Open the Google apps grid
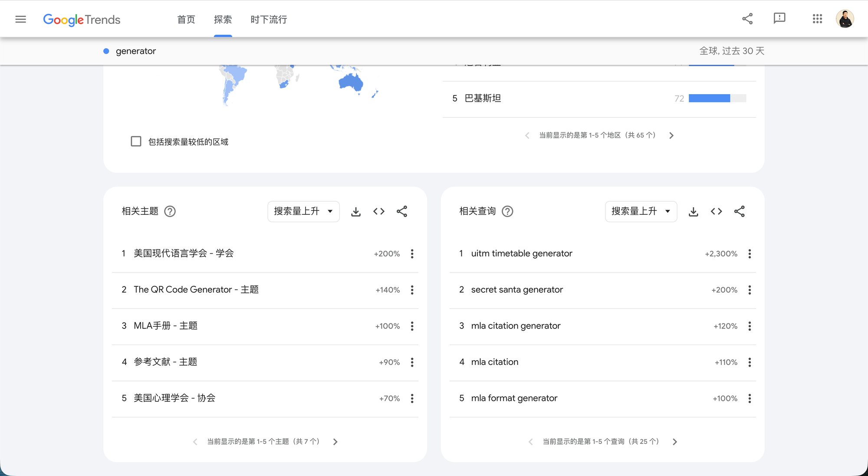This screenshot has height=476, width=868. (x=817, y=19)
